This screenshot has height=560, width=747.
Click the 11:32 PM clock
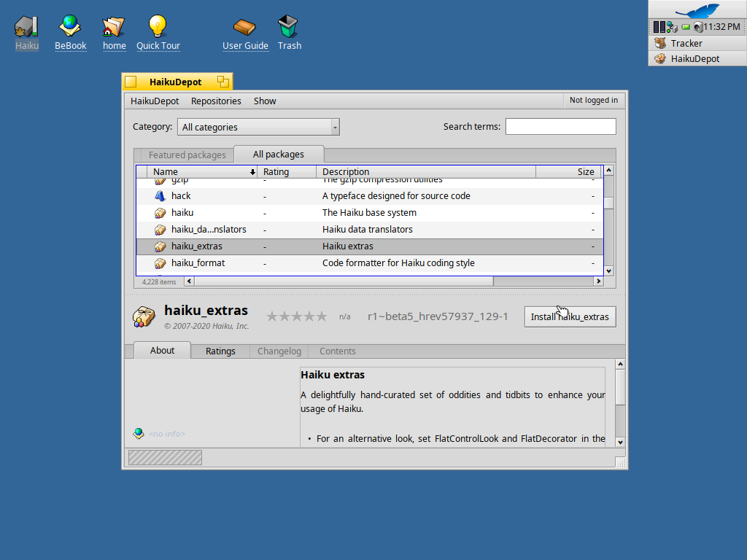[721, 27]
